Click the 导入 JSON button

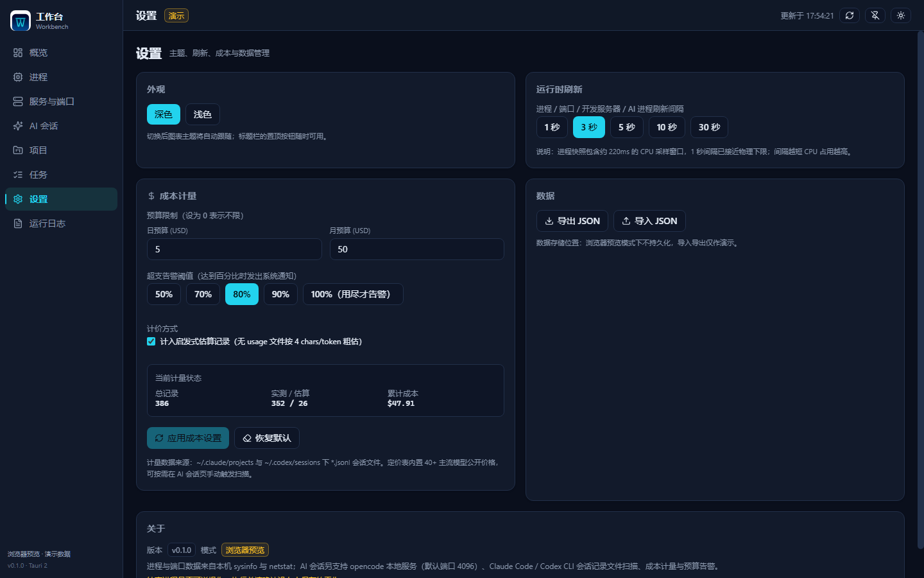(x=649, y=221)
